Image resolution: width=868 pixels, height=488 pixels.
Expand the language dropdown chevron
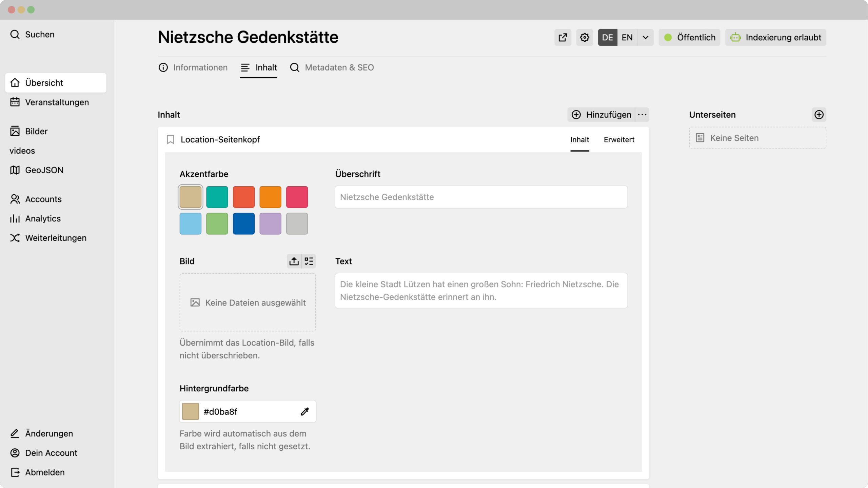(646, 37)
